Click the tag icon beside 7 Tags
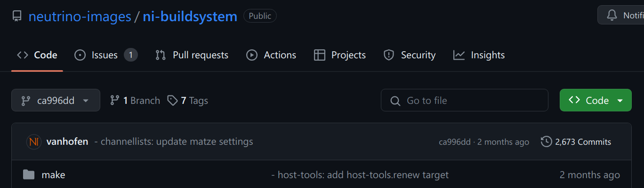This screenshot has width=644, height=188. pyautogui.click(x=173, y=100)
